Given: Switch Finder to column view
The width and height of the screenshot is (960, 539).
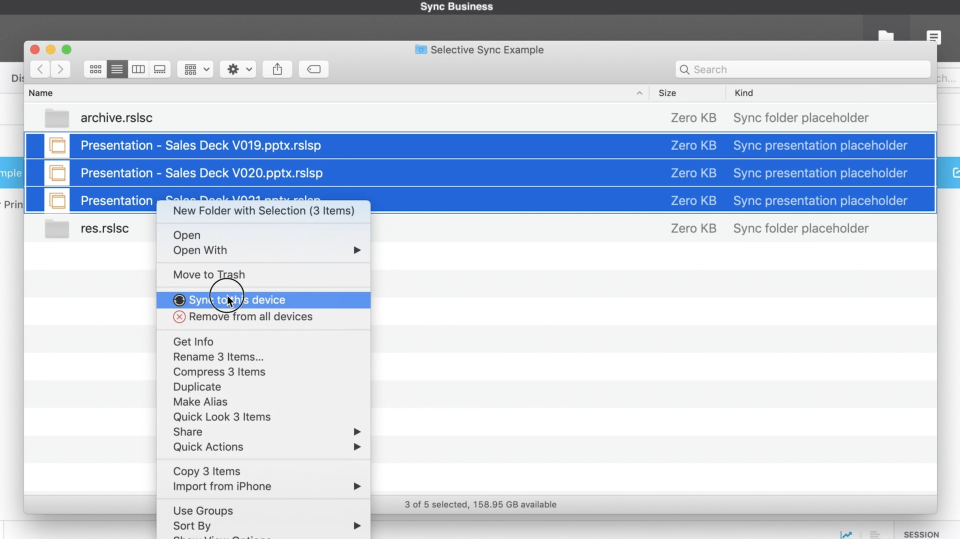Looking at the screenshot, I should pos(138,69).
